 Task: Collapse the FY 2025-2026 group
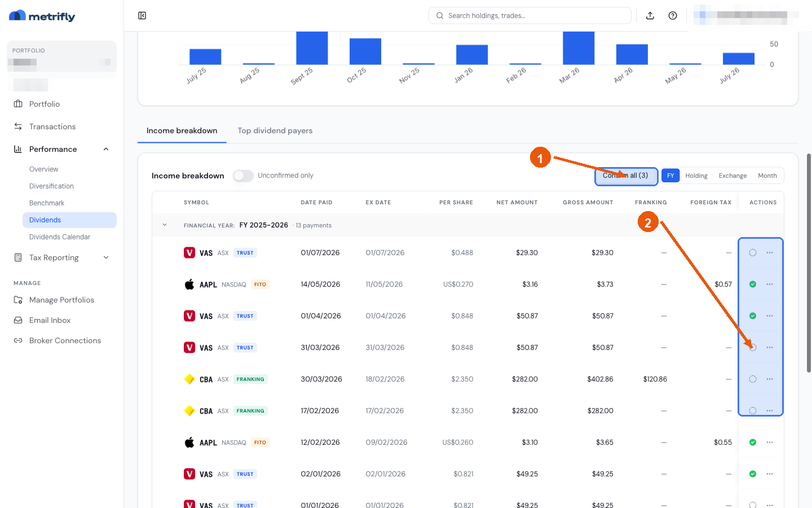point(165,225)
